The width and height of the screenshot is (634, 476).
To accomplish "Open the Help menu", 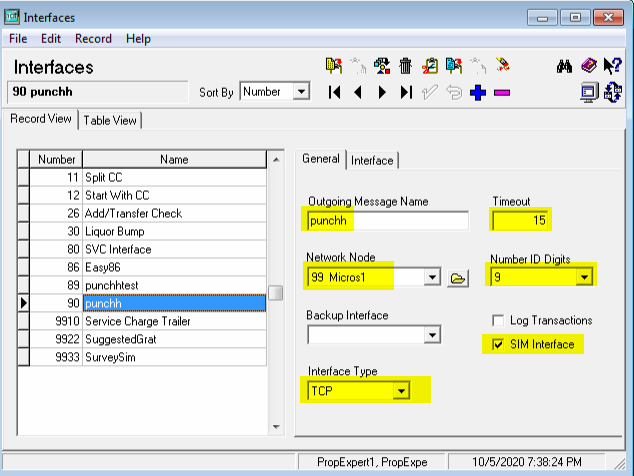I will [138, 38].
